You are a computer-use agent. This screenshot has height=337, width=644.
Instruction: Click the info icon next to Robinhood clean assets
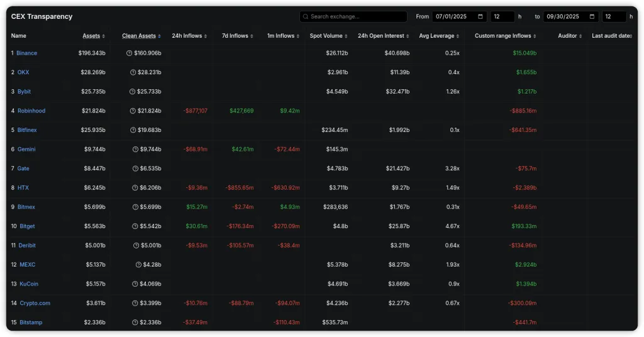(x=133, y=111)
